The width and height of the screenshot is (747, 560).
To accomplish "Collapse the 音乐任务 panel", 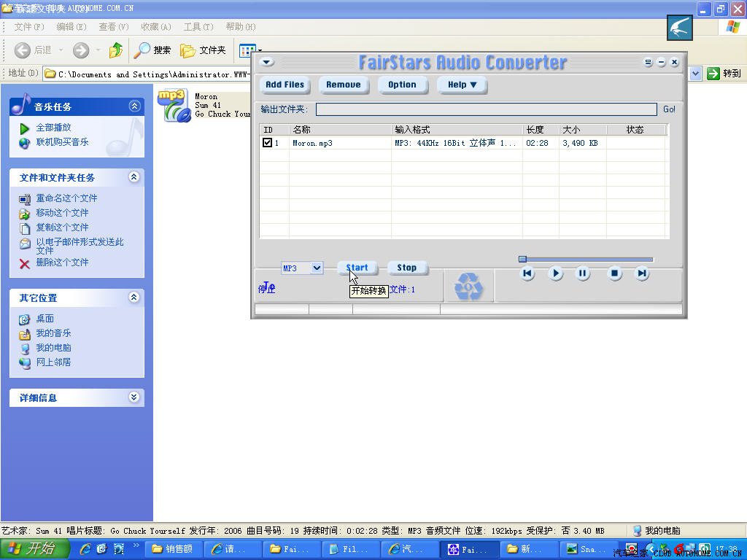I will (x=134, y=106).
